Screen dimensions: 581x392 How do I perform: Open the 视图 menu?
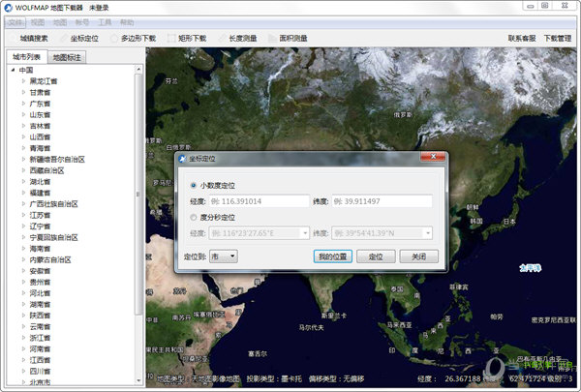click(38, 22)
